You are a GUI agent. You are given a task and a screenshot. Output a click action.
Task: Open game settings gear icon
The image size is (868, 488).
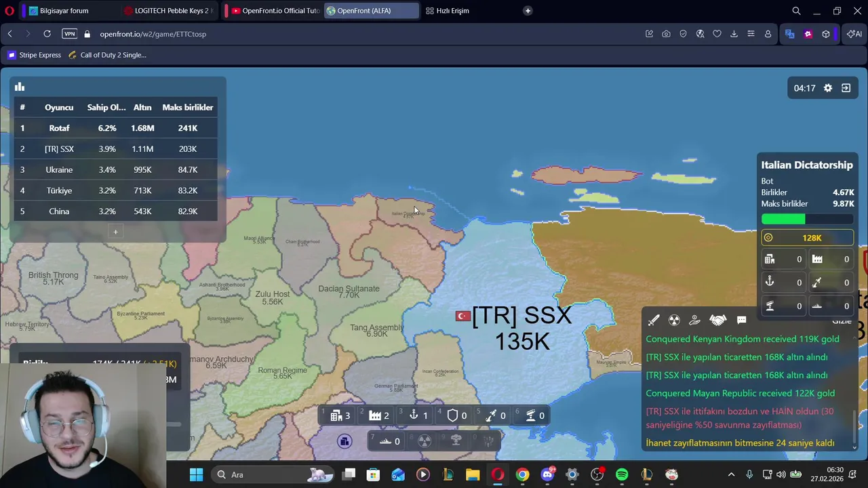click(828, 88)
